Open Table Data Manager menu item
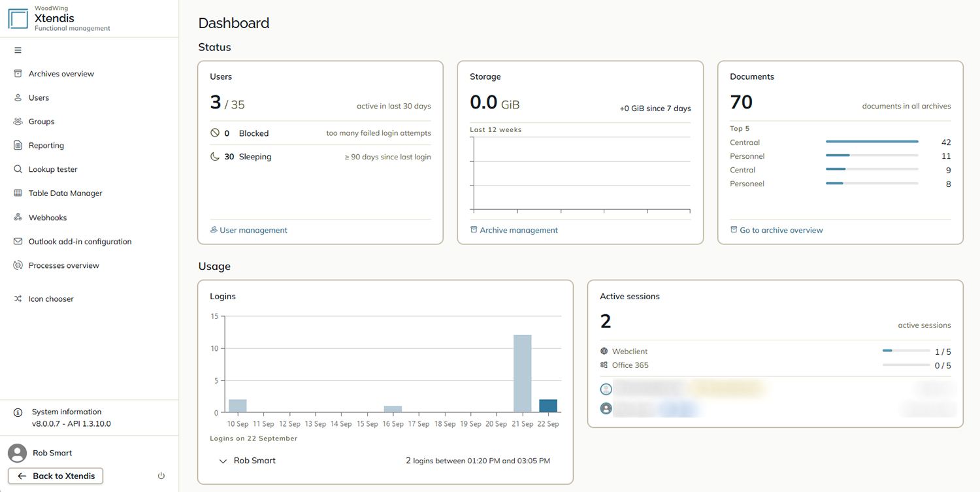Screen dimensions: 980x492 tap(65, 193)
